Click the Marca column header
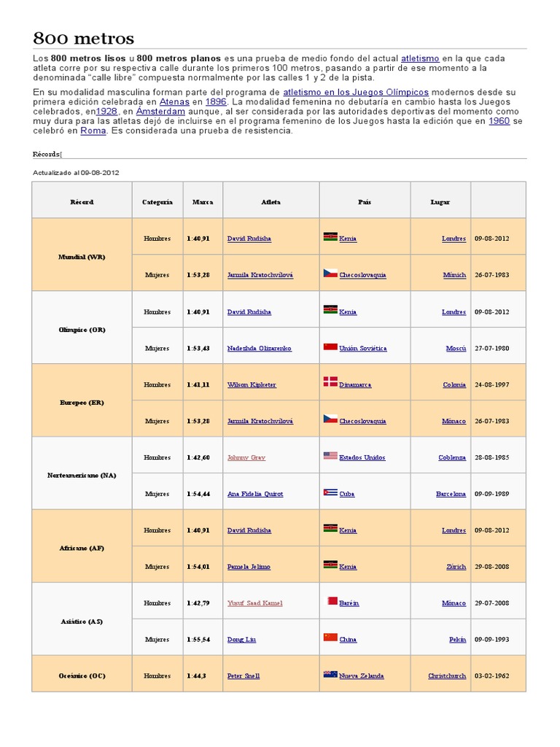The height and width of the screenshot is (747, 560). pos(203,202)
